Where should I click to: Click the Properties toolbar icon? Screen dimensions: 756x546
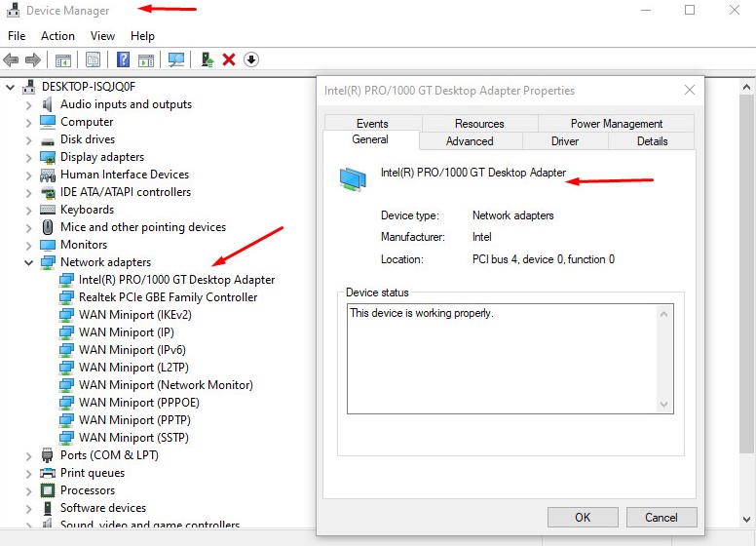point(93,59)
